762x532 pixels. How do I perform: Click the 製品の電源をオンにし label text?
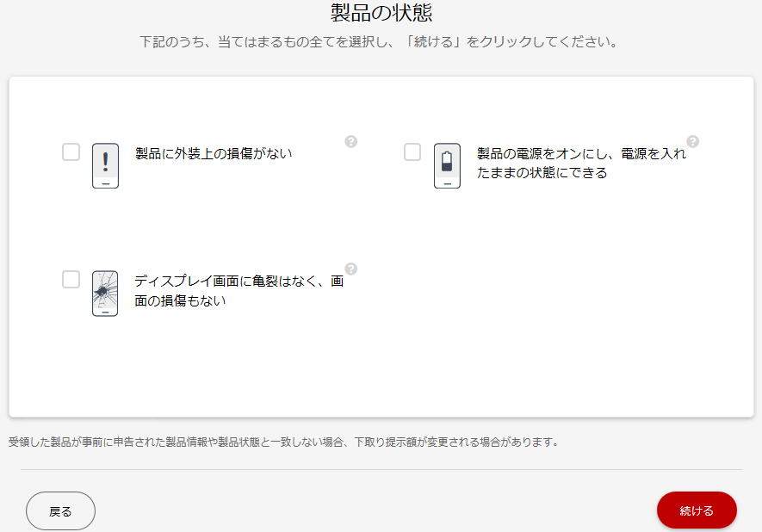581,164
